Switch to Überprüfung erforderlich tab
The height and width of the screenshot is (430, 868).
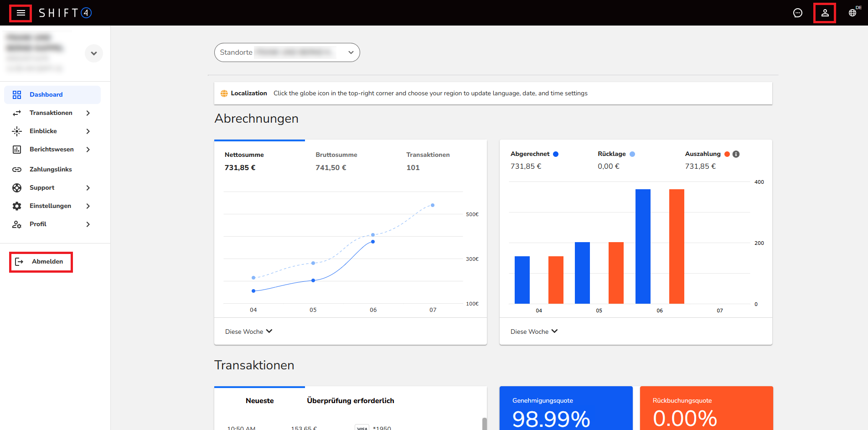350,401
